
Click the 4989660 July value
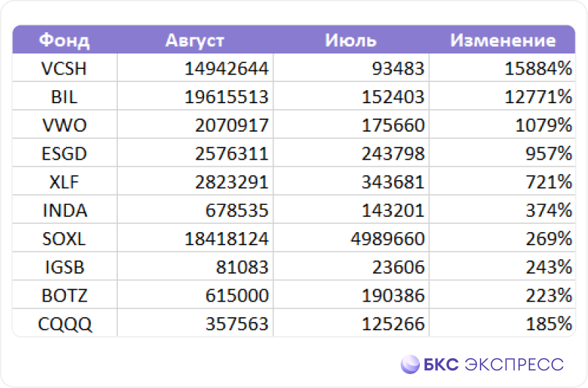(x=388, y=239)
